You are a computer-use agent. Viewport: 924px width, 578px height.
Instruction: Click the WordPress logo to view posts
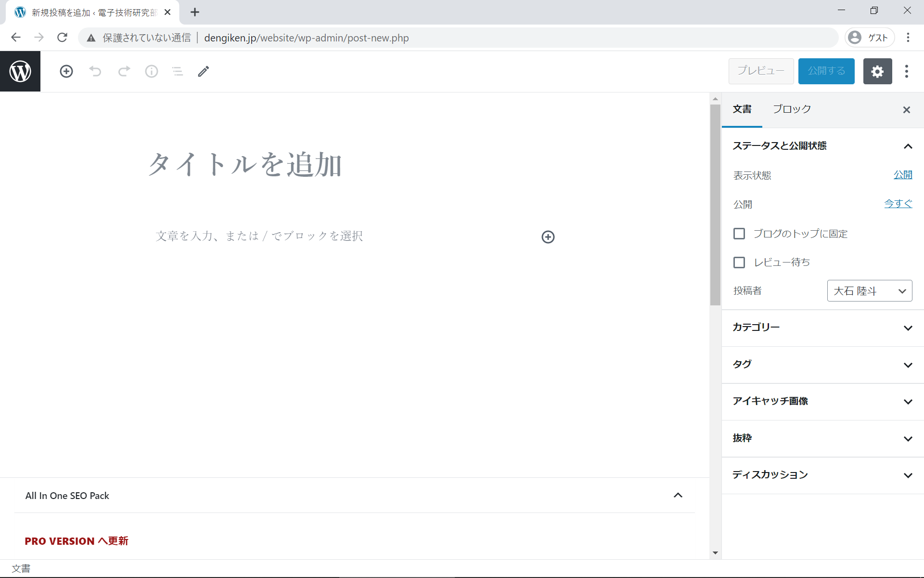(x=20, y=71)
